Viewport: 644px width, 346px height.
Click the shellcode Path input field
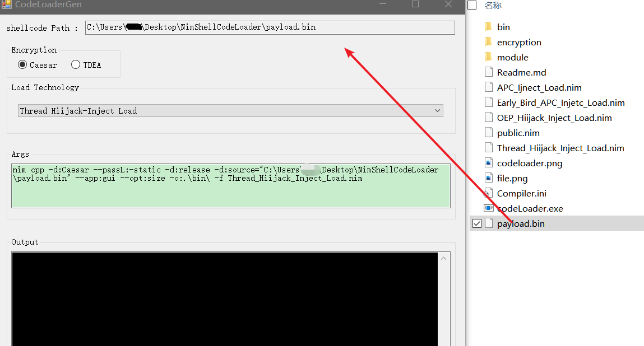click(x=270, y=27)
